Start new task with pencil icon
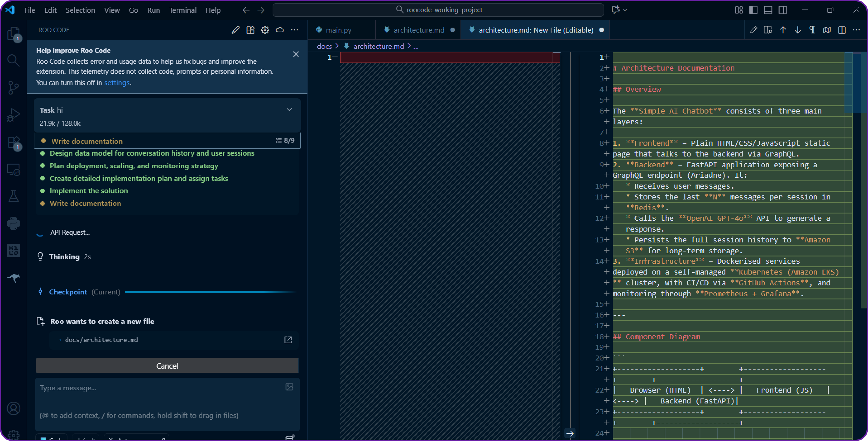The height and width of the screenshot is (441, 868). point(235,30)
